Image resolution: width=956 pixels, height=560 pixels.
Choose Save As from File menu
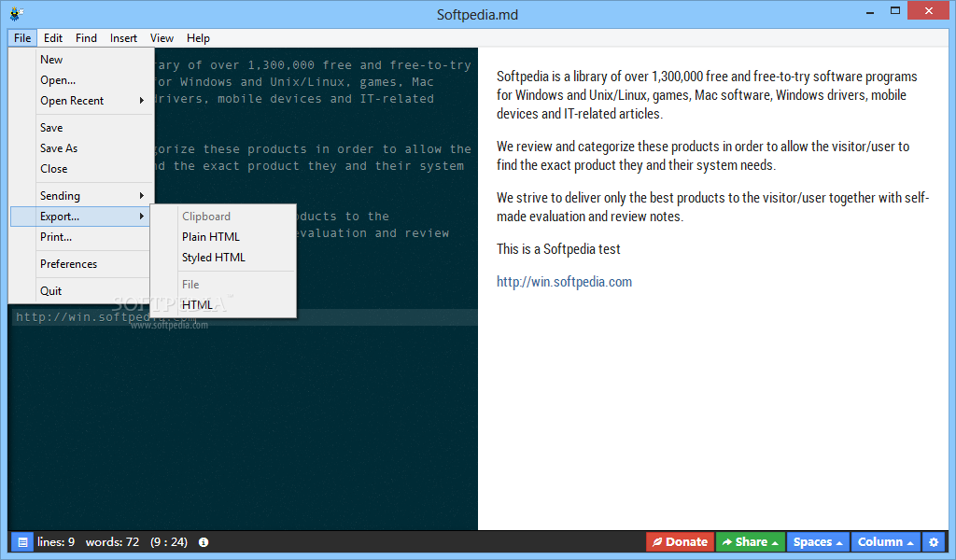click(x=80, y=148)
